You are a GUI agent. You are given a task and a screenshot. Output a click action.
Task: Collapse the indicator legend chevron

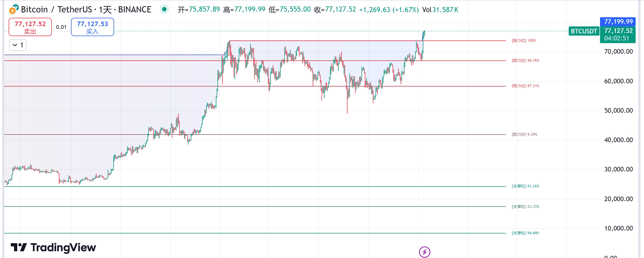(x=15, y=45)
